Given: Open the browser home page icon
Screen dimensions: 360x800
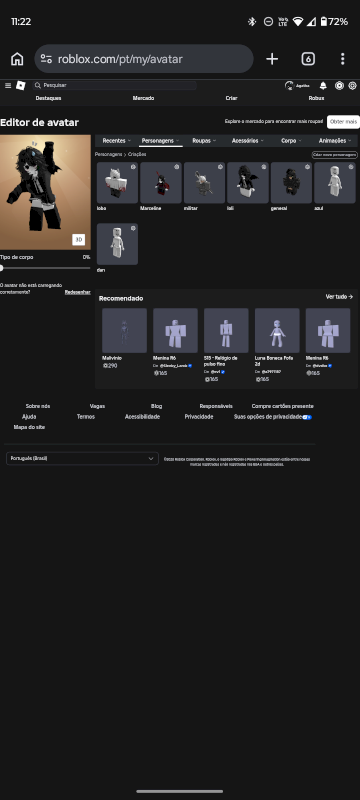Looking at the screenshot, I should pyautogui.click(x=17, y=59).
